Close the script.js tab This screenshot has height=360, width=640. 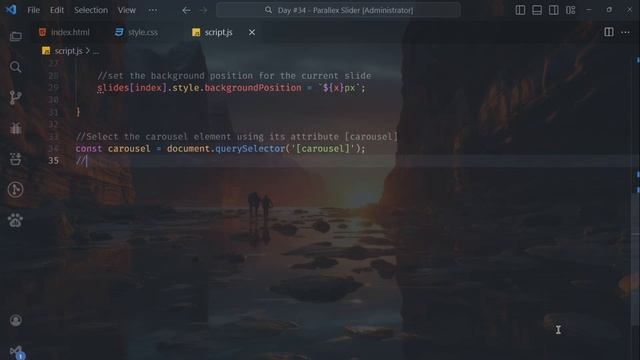(252, 32)
